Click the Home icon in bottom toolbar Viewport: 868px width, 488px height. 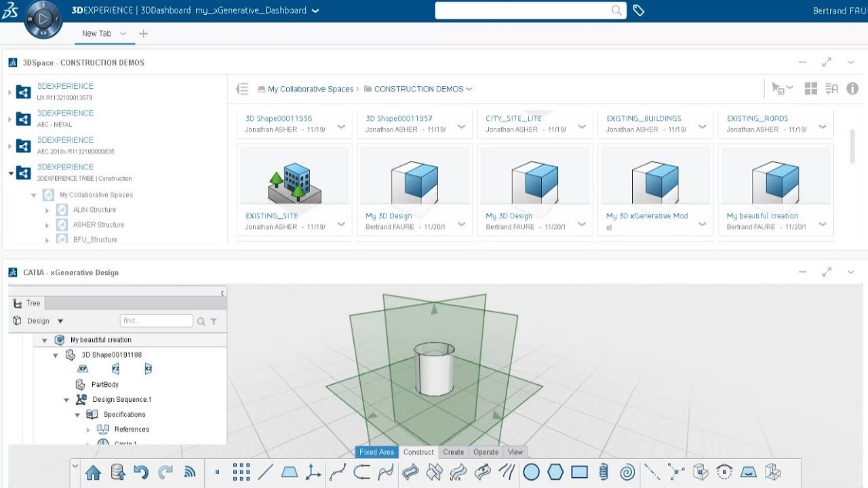tap(93, 472)
